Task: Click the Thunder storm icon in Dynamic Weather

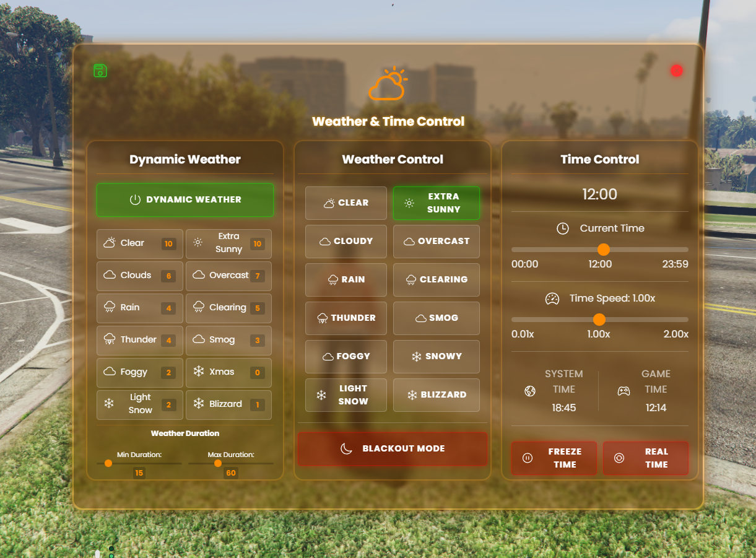Action: (x=110, y=339)
